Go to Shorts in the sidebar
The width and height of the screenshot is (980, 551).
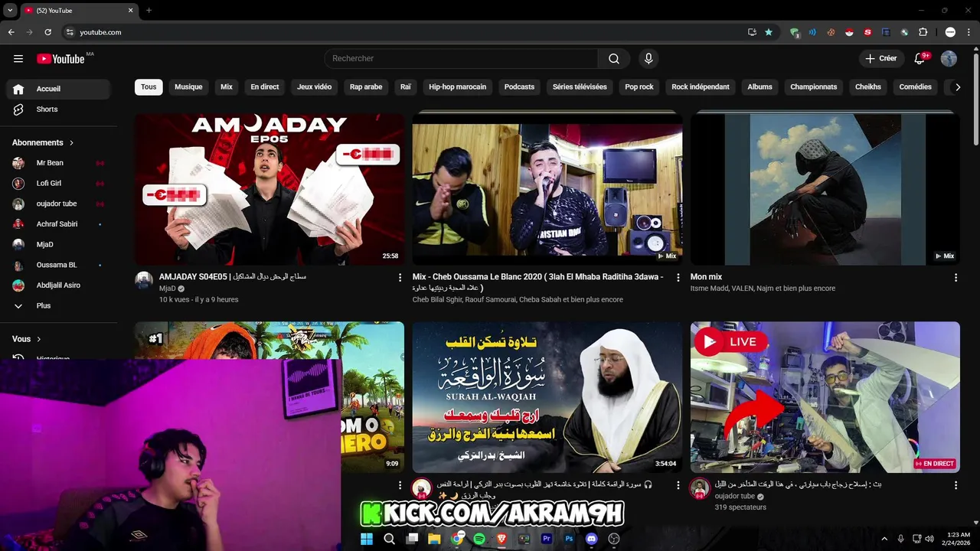(x=58, y=109)
